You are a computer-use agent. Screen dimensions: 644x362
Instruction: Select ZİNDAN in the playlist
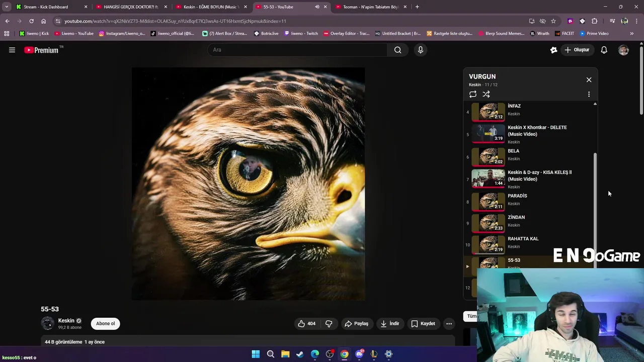(528, 223)
